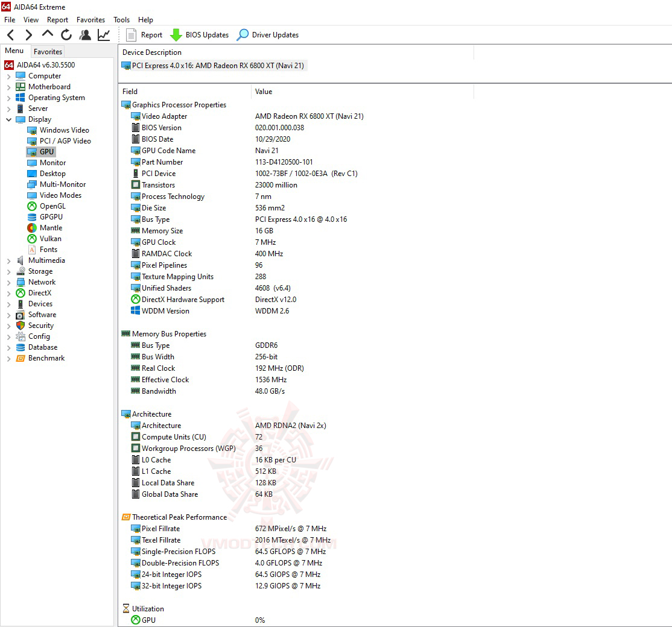The height and width of the screenshot is (627, 672).
Task: Open BIOS Updates from the toolbar
Action: [199, 35]
